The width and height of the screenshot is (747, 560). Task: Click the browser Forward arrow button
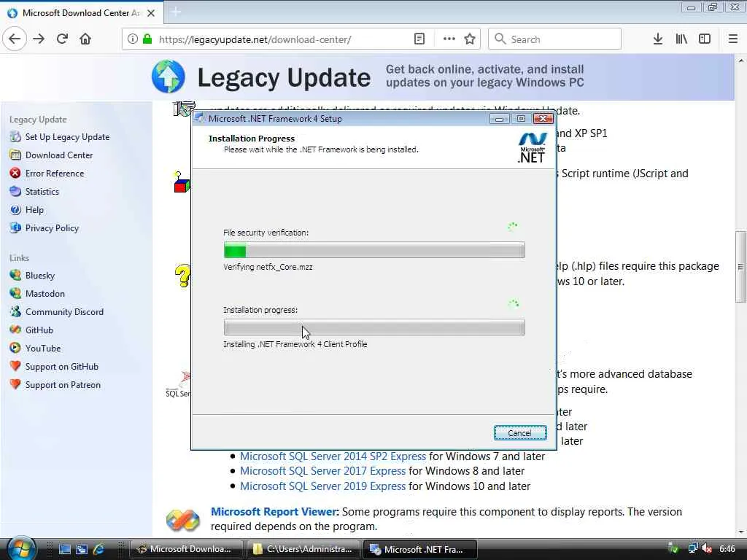(x=39, y=39)
